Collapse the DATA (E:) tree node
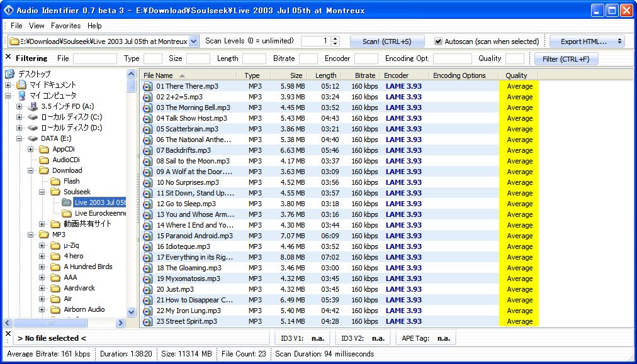This screenshot has width=637, height=364. point(19,138)
